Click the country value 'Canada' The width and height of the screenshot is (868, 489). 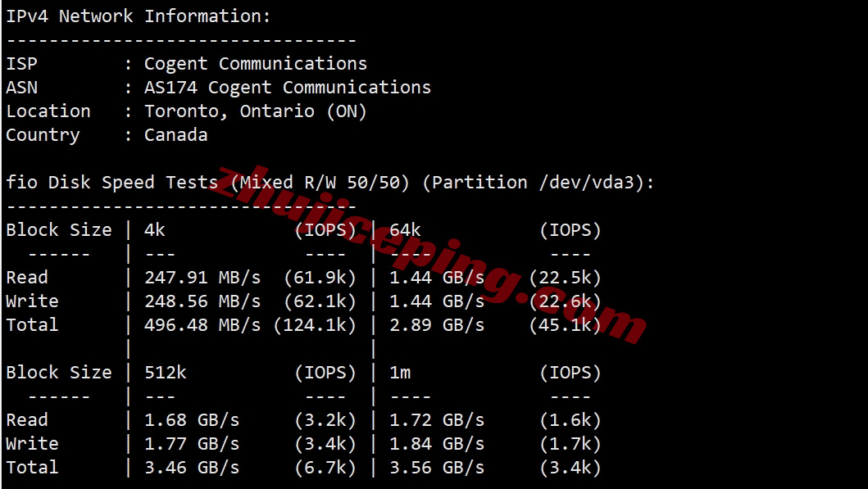tap(175, 135)
